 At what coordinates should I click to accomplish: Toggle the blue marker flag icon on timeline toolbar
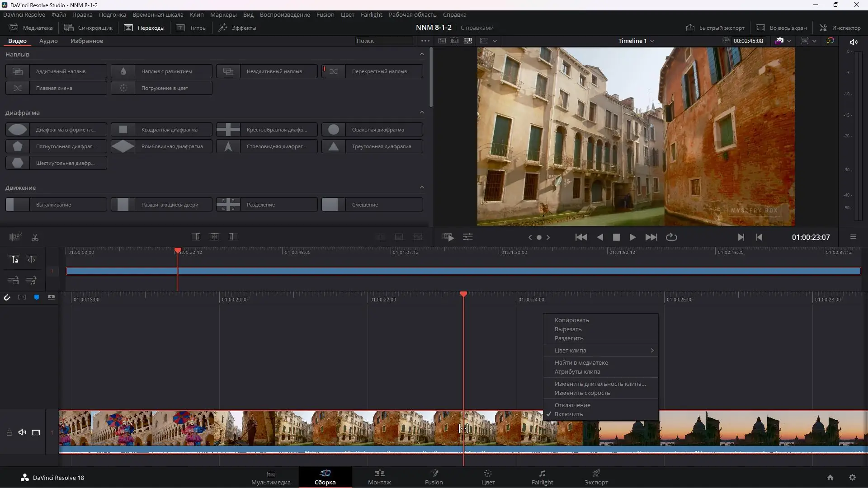pos(37,297)
